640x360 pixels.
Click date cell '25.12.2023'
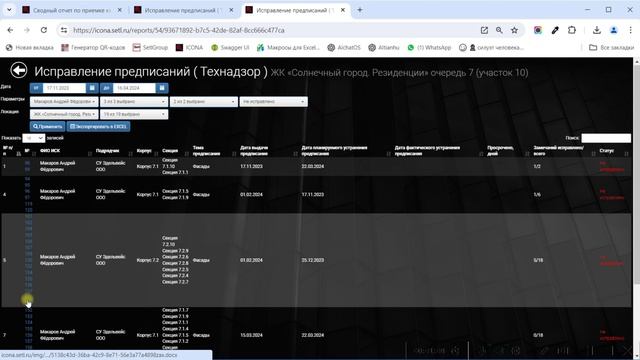[x=313, y=260]
